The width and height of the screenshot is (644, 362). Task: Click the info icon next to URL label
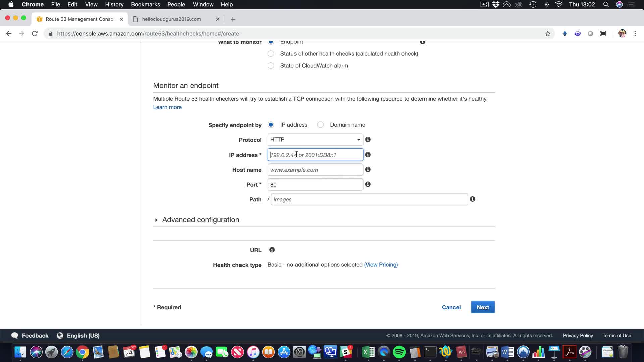point(272,250)
